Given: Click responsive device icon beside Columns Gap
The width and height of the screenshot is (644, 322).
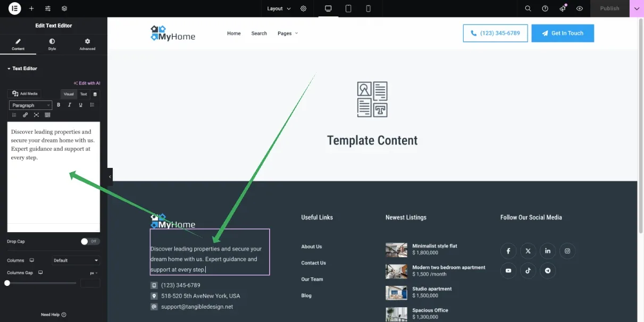Looking at the screenshot, I should coord(40,273).
